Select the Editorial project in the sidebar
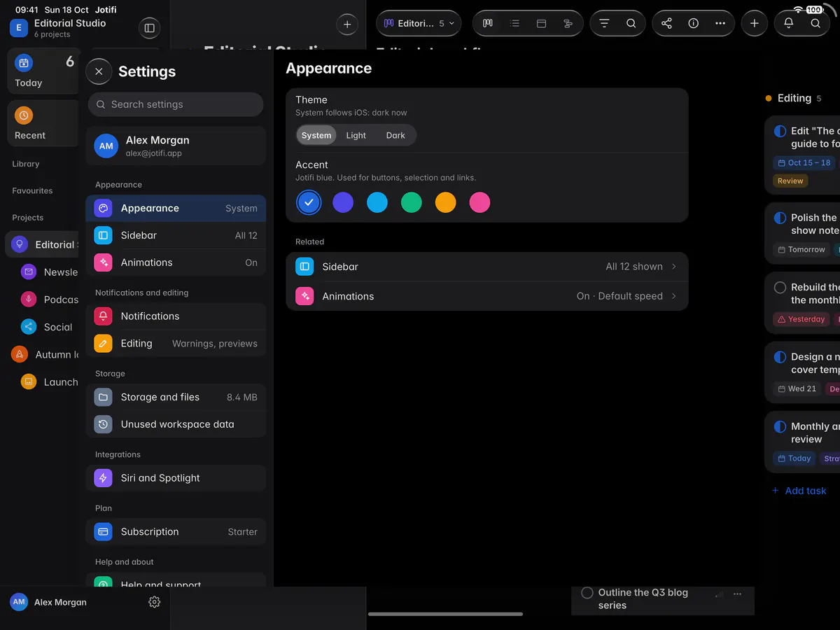840x630 pixels. tap(42, 244)
